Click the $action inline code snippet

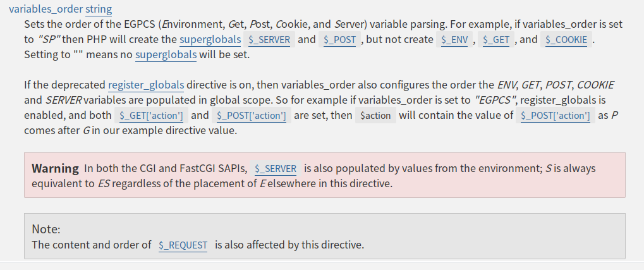[x=375, y=116]
